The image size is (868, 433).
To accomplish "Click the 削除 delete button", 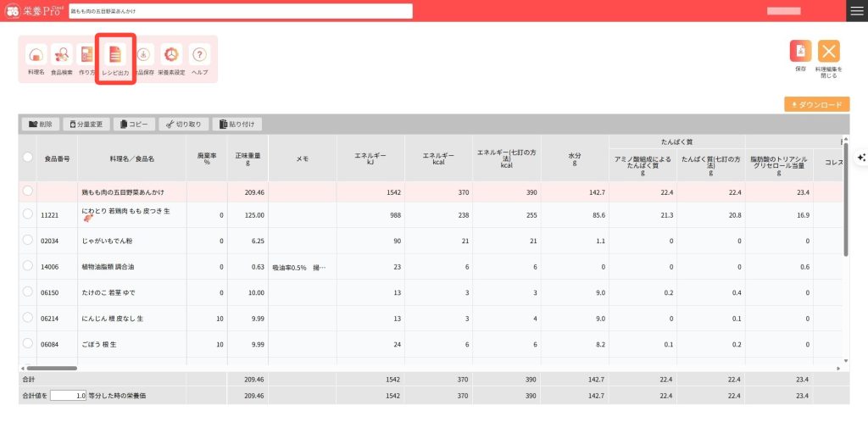I will [x=41, y=124].
